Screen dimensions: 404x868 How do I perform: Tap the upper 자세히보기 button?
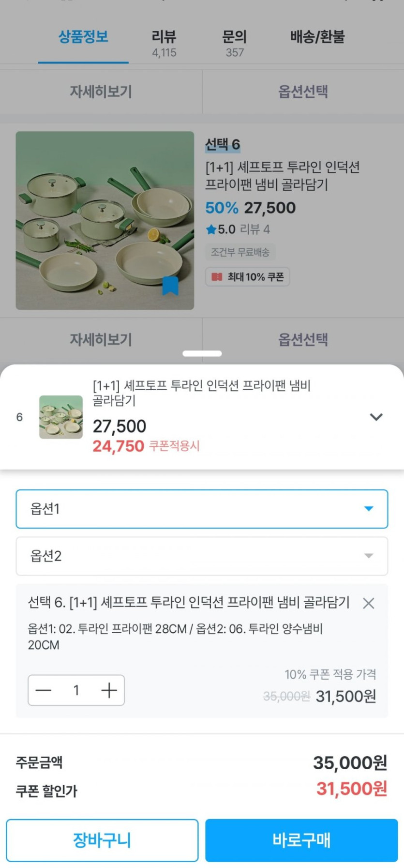[x=101, y=91]
